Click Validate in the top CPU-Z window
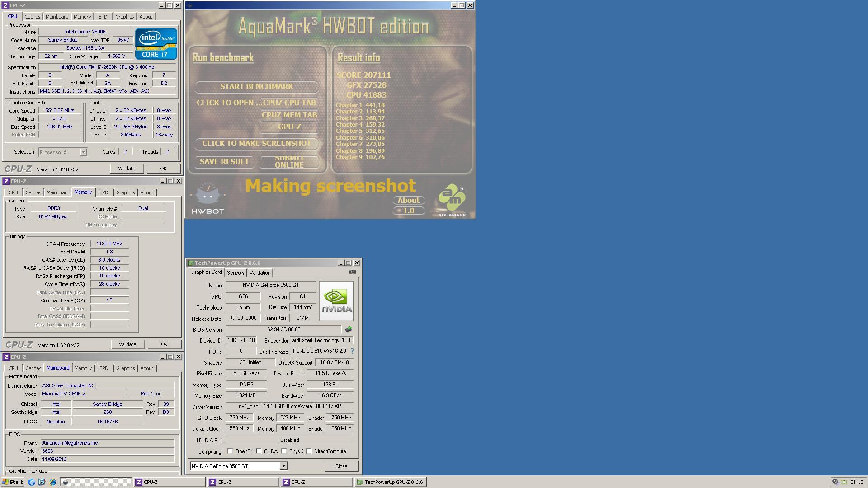The width and height of the screenshot is (868, 488). point(127,169)
